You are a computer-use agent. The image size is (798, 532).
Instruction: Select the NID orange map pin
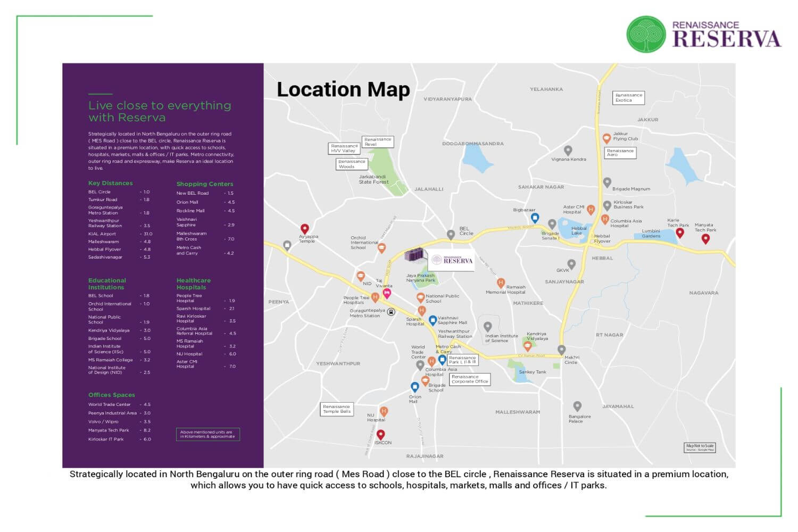click(361, 276)
